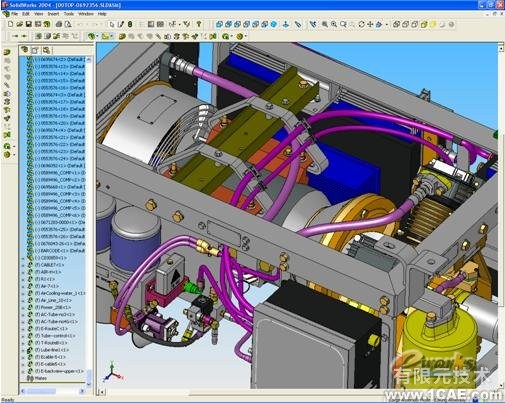This screenshot has height=403, width=505.
Task: Open the Tools menu
Action: pos(69,14)
